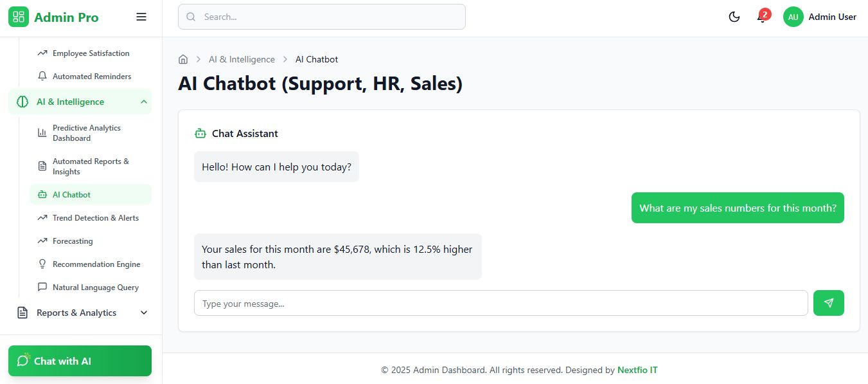Screen dimensions: 868x384
Task: Focus the Type your message input field
Action: (x=500, y=303)
